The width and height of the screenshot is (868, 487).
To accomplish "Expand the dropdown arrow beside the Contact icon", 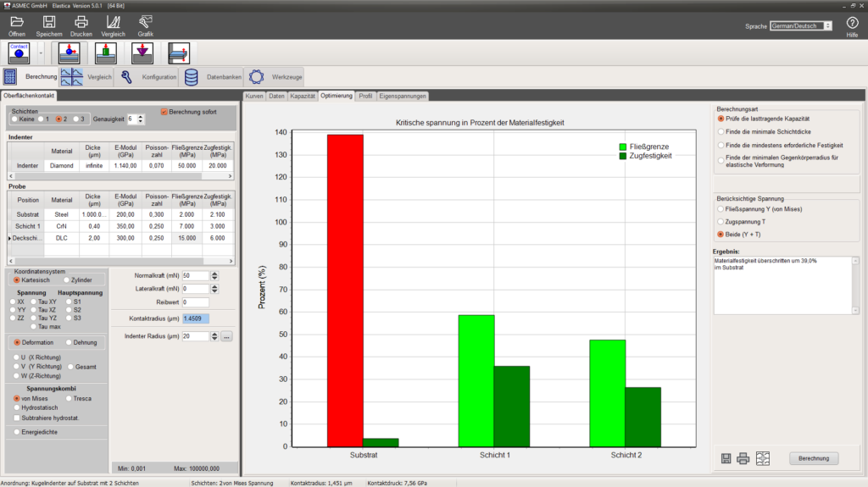I will [41, 53].
